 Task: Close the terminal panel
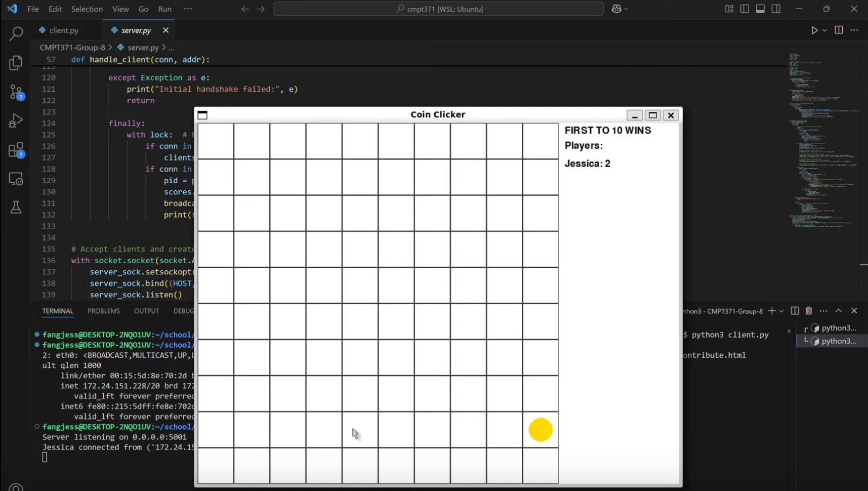[x=854, y=311]
